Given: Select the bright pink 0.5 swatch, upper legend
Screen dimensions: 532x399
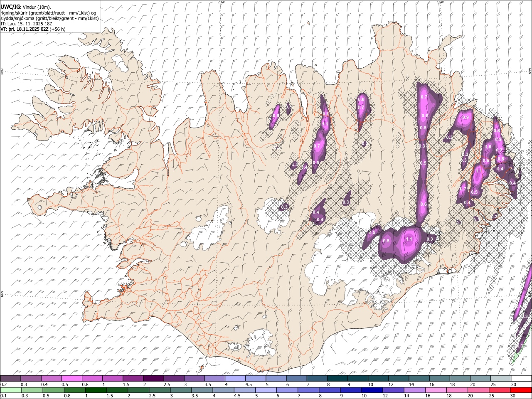Looking at the screenshot, I should coord(72,378).
